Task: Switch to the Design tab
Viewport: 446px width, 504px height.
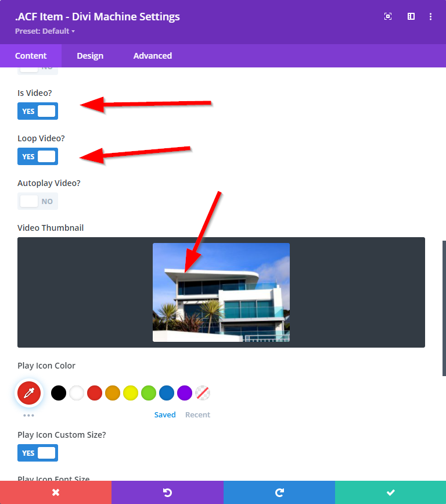Action: tap(90, 56)
